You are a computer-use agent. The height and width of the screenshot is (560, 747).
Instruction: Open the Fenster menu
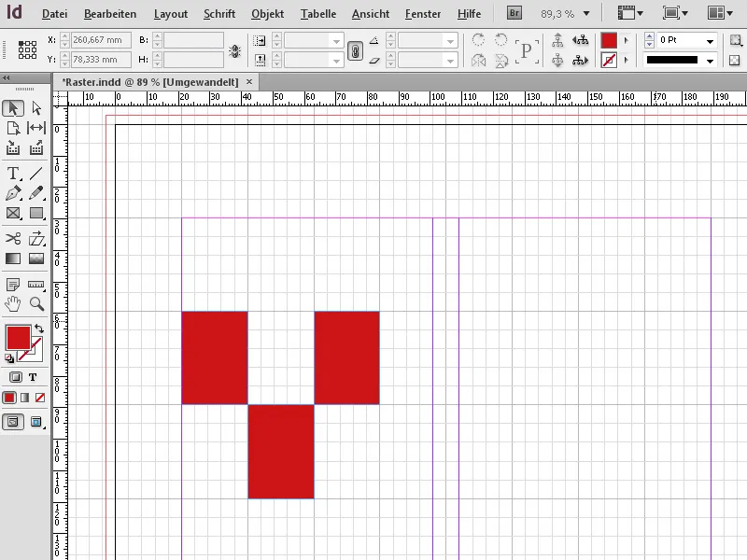click(x=422, y=14)
